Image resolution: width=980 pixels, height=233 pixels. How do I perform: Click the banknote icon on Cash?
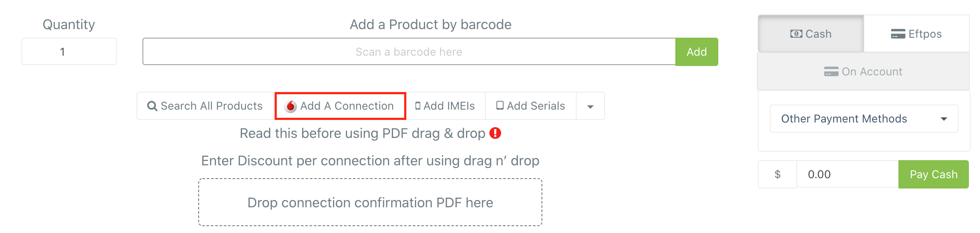click(x=796, y=34)
